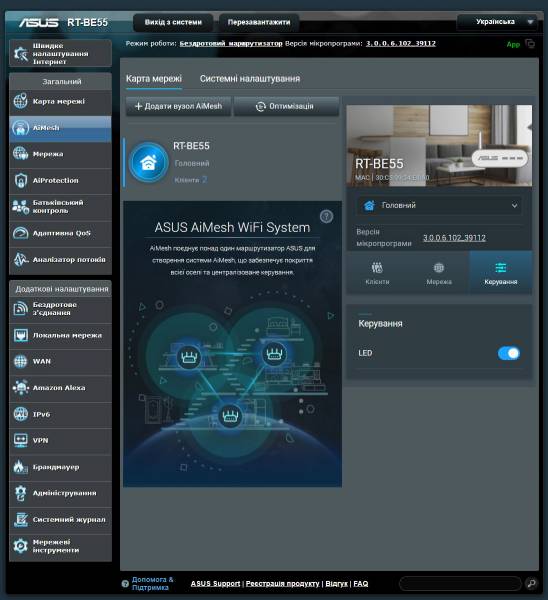Click the Додати вузол AiMesh button
Viewport: 548px width, 600px height.
(178, 106)
